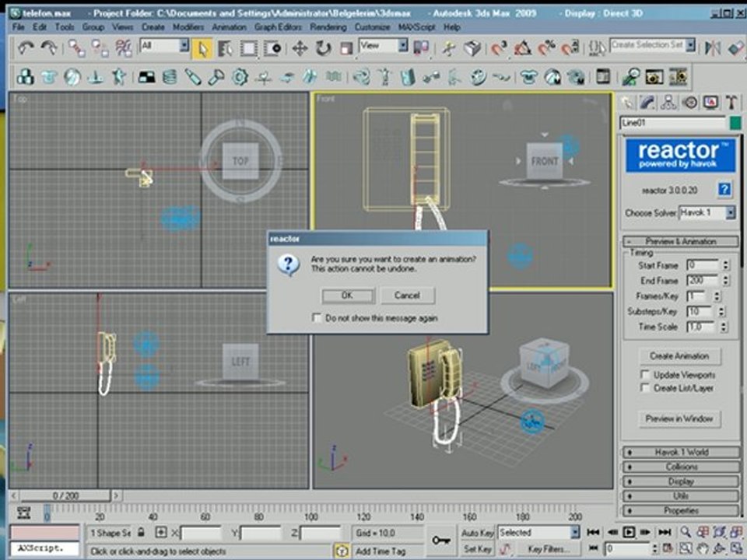
Task: Enable the Update Viewports checkbox
Action: [x=644, y=374]
